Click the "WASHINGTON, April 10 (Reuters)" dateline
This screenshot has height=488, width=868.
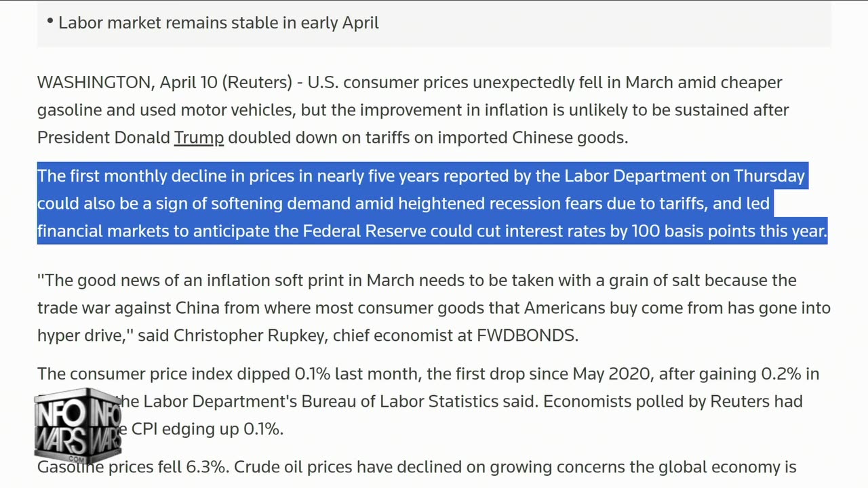pyautogui.click(x=164, y=83)
